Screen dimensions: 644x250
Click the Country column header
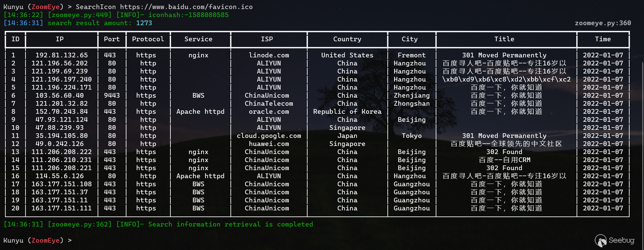click(347, 39)
